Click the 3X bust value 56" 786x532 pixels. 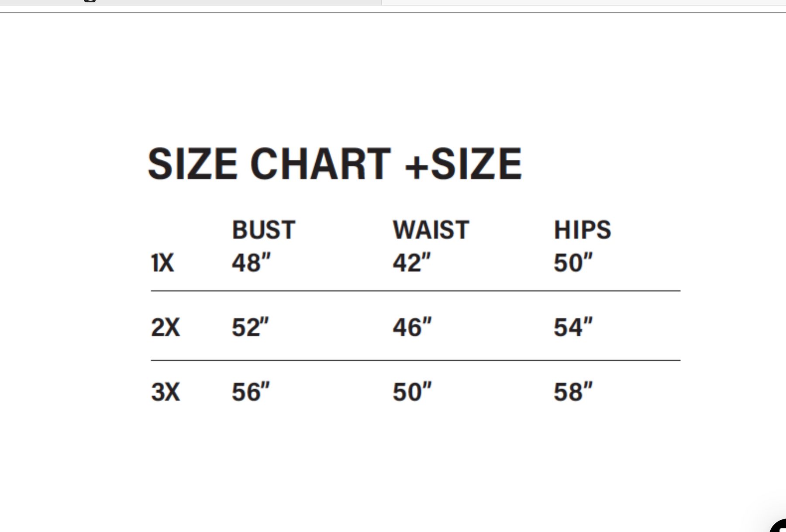251,392
